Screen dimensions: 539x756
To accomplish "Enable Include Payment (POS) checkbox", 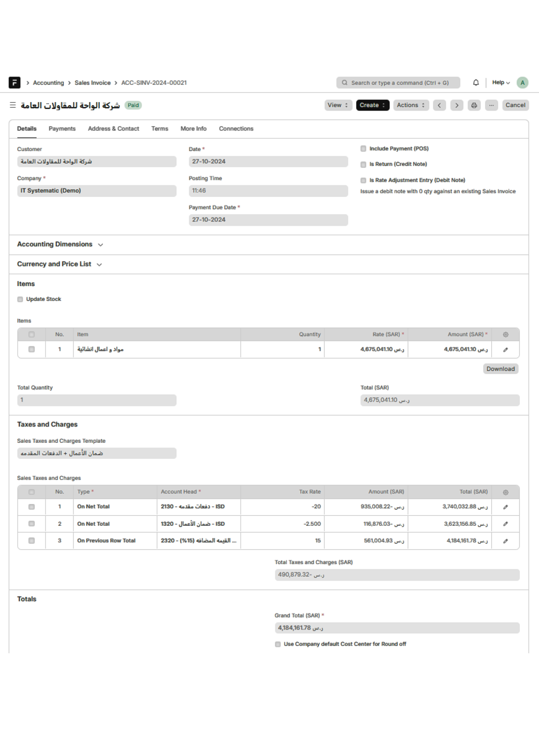I will (x=363, y=148).
